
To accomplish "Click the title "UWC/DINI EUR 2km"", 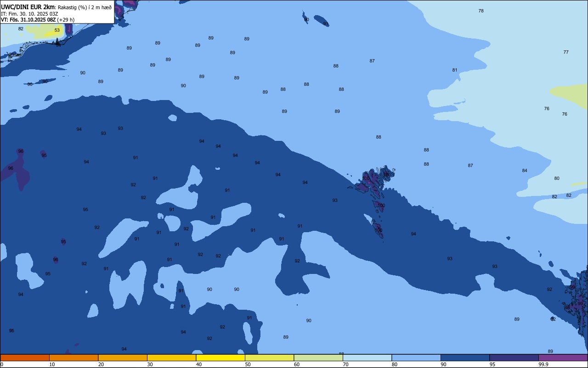I will click(x=28, y=7).
